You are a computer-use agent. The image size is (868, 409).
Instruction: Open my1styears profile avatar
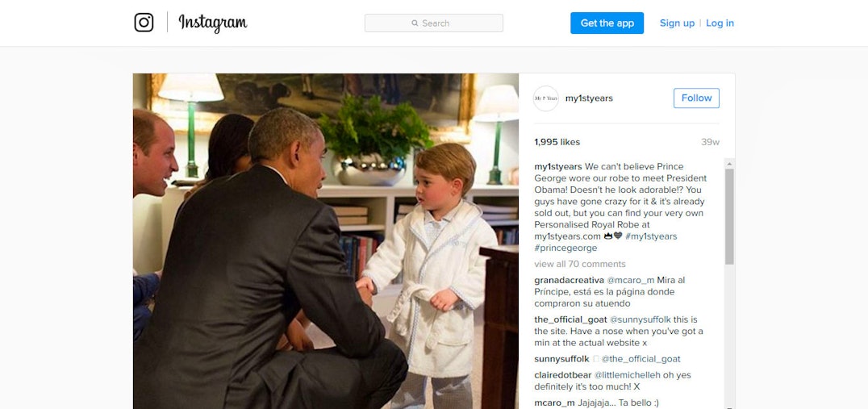[x=546, y=98]
